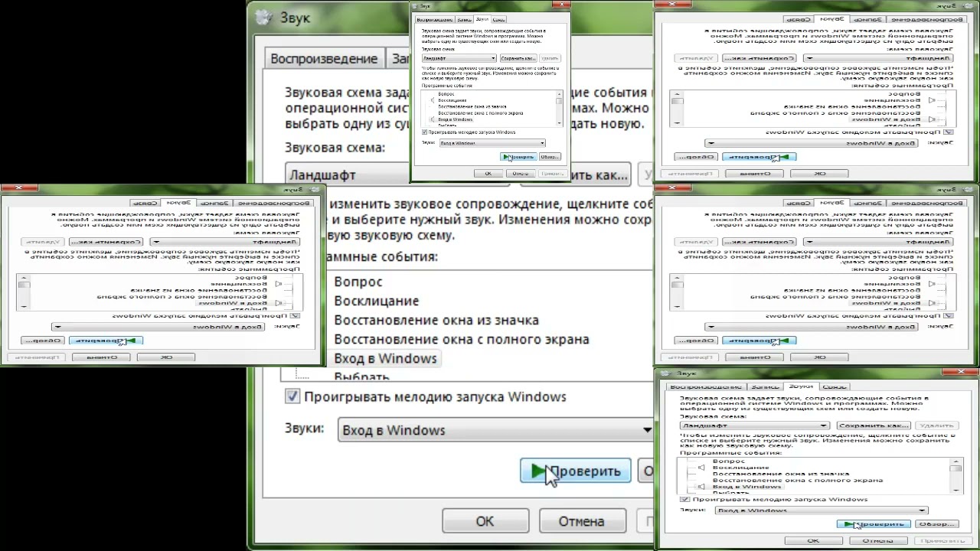Image resolution: width=980 pixels, height=551 pixels.
Task: Click list scrollbar down arrow in bottom-right window
Action: pos(955,491)
